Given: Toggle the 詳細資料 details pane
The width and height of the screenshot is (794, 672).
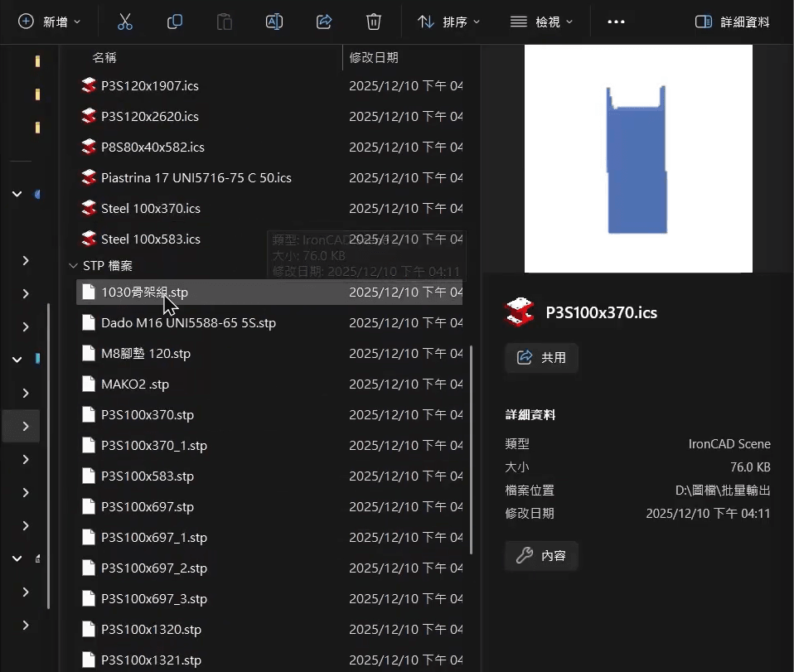Looking at the screenshot, I should (732, 22).
